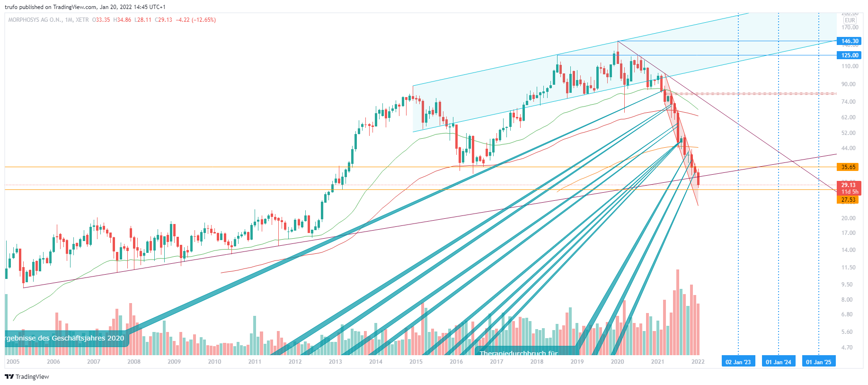The image size is (868, 385).
Task: Select the 02 Jan '23 date marker
Action: [738, 362]
